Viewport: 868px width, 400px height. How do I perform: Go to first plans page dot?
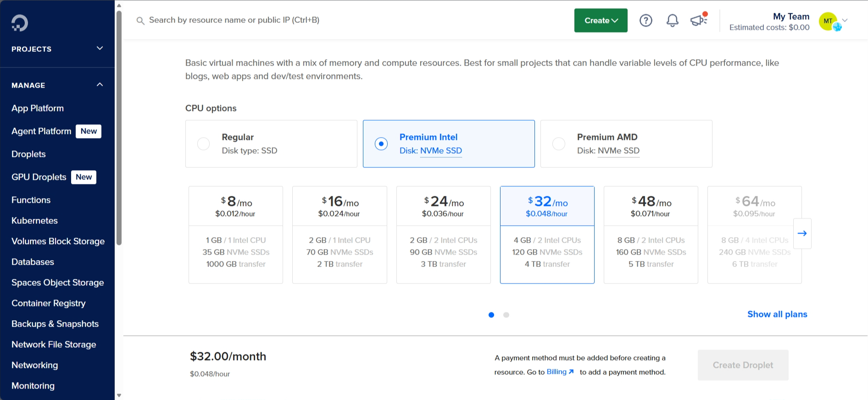point(491,315)
